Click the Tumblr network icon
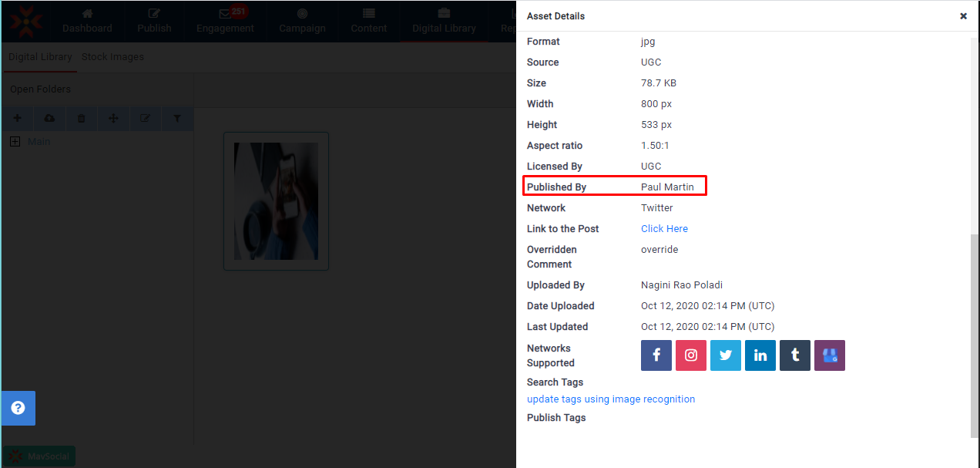980x468 pixels. coord(795,355)
